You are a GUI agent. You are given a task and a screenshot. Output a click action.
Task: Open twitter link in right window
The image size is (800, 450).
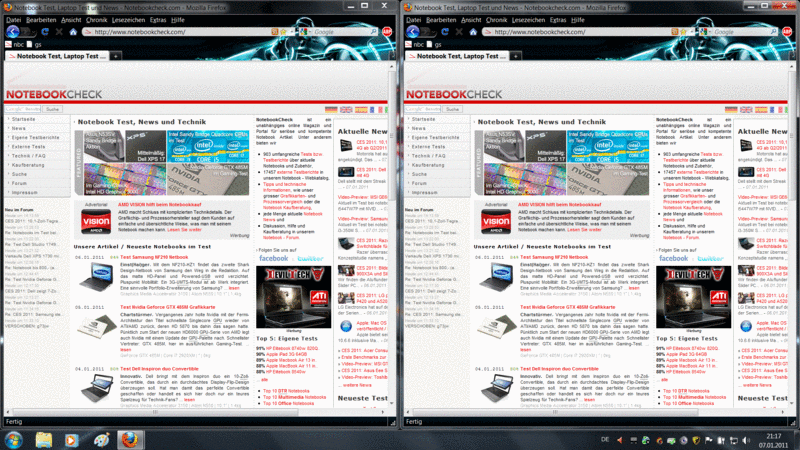(710, 259)
